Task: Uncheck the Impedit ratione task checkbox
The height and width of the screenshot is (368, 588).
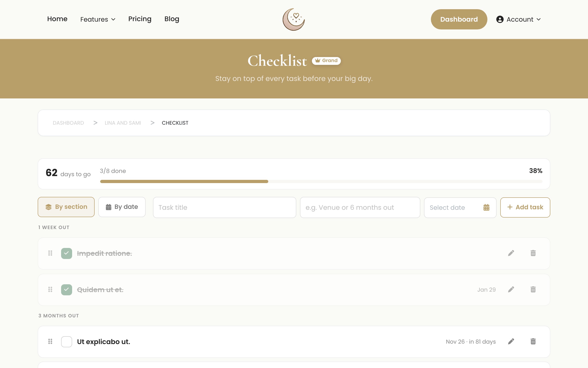Action: click(67, 253)
